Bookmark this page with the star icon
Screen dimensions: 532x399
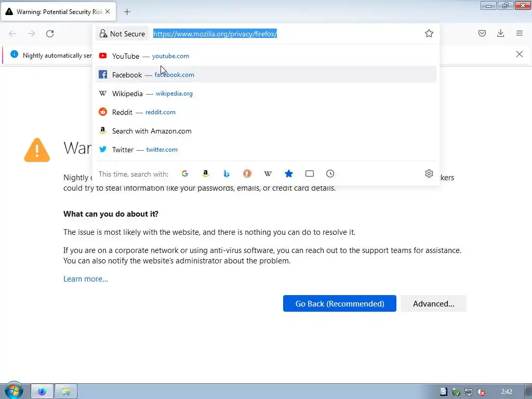point(429,33)
